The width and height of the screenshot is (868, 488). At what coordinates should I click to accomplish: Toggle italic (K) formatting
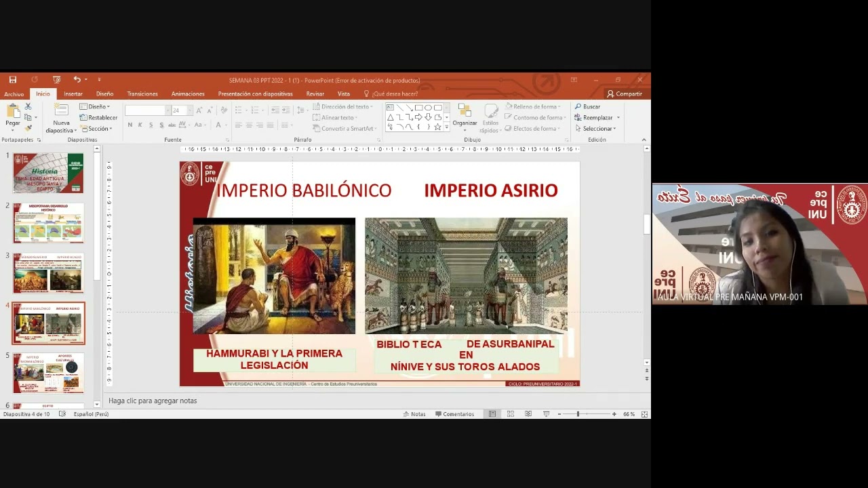pyautogui.click(x=140, y=125)
